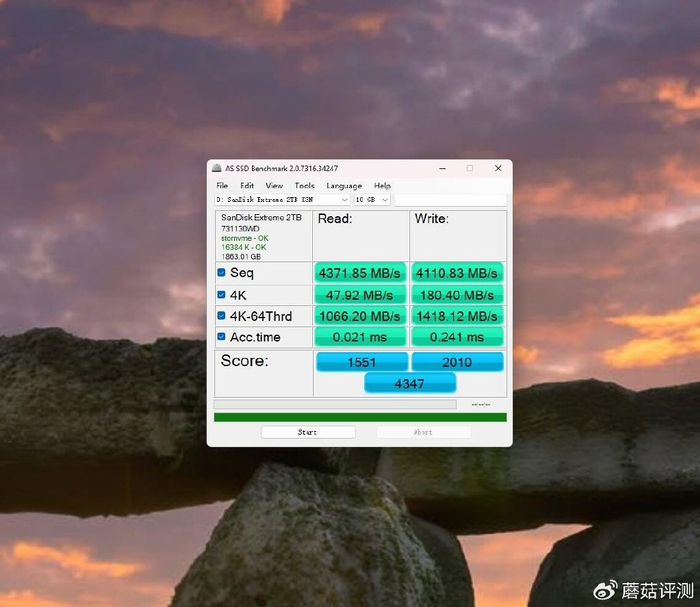Toggle the 4K test checkbox
This screenshot has width=700, height=607.
(x=222, y=295)
